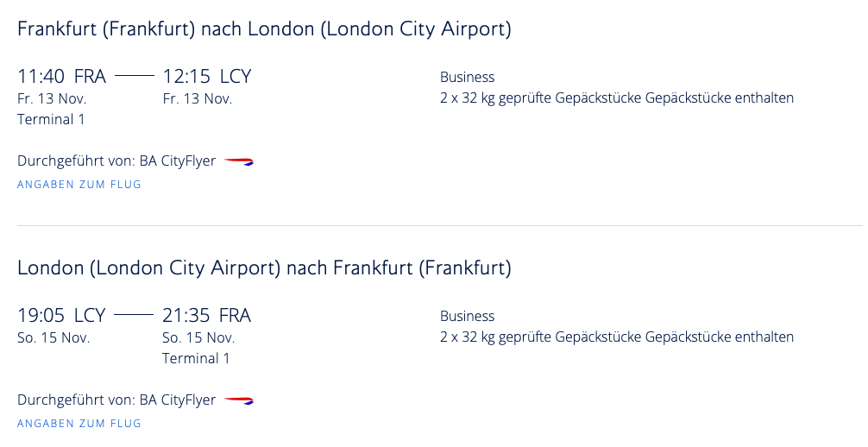Click the outbound flight's 2 x 32 kg baggage text
This screenshot has width=868, height=447.
click(616, 98)
